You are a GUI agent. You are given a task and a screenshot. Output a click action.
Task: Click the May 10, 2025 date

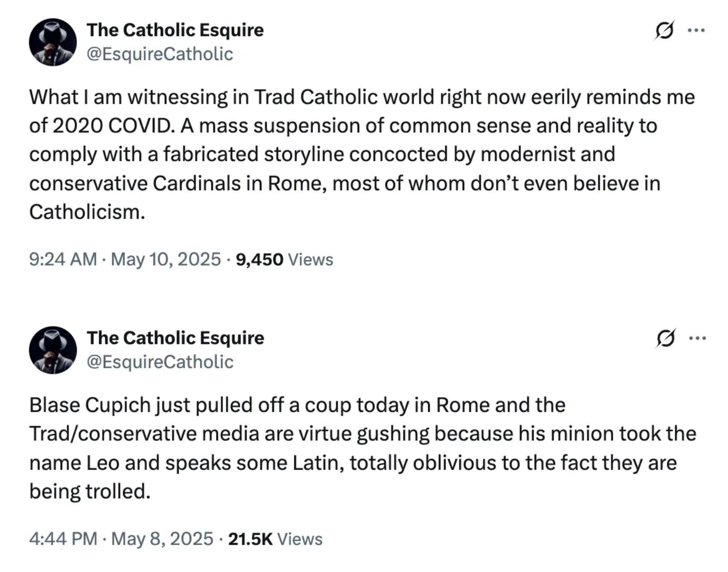165,260
